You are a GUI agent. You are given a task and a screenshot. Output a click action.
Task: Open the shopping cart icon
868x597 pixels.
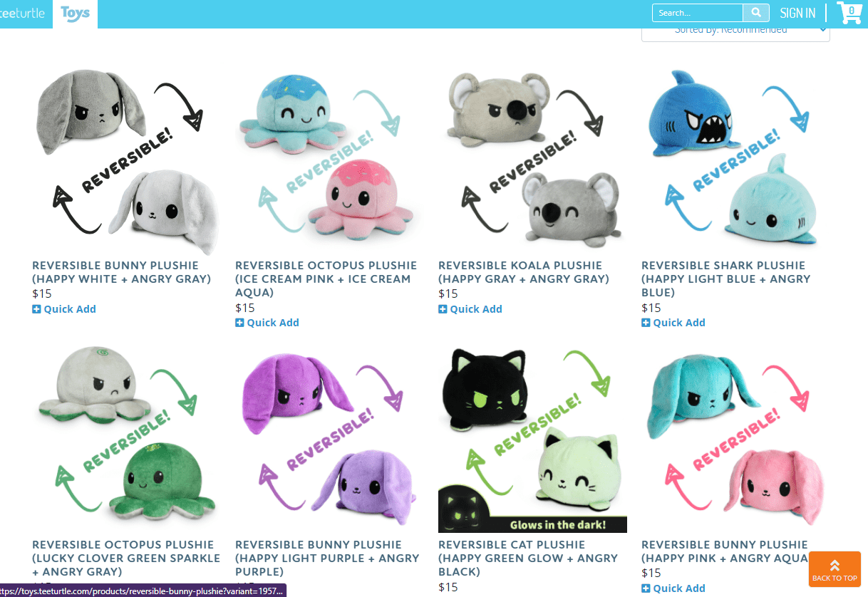click(x=849, y=13)
